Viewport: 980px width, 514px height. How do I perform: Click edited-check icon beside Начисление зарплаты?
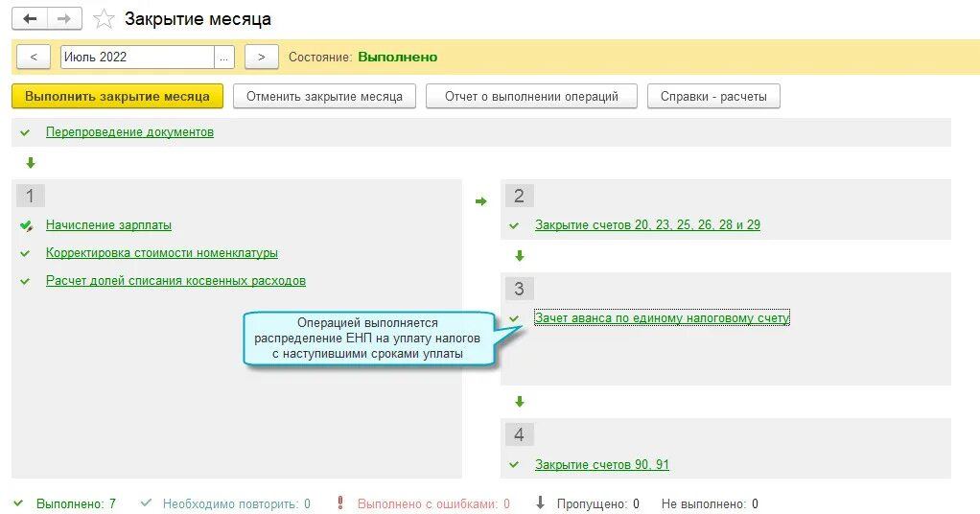point(26,225)
